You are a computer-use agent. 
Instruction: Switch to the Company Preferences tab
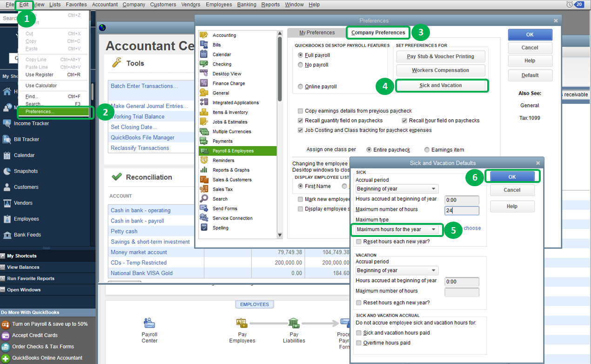(x=378, y=33)
